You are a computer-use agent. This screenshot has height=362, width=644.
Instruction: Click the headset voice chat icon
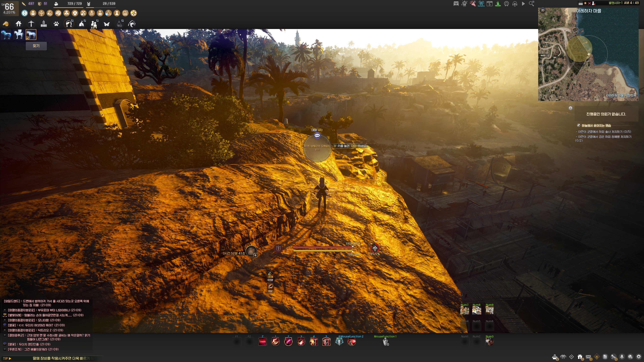pyautogui.click(x=515, y=4)
